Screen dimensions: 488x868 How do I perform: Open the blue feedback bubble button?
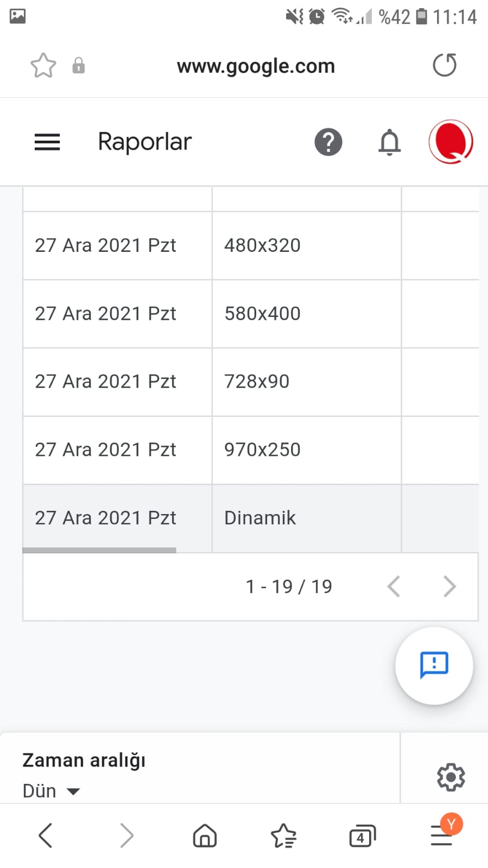pyautogui.click(x=434, y=666)
